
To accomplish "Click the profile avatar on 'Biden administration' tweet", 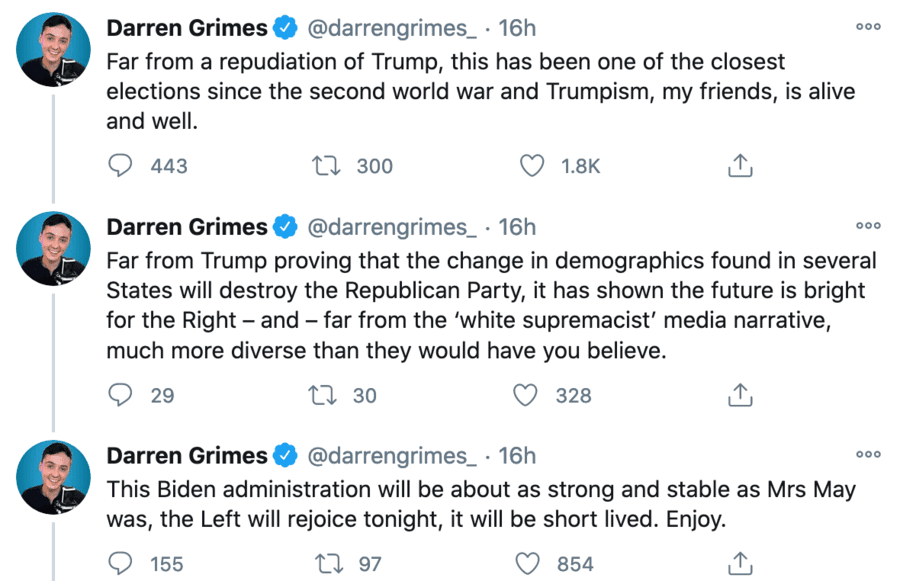I will point(55,478).
